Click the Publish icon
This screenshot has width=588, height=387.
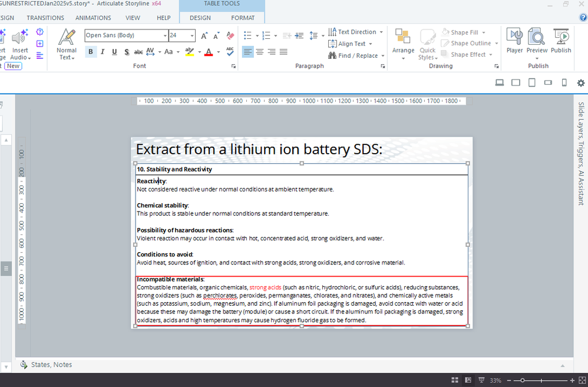pos(560,41)
